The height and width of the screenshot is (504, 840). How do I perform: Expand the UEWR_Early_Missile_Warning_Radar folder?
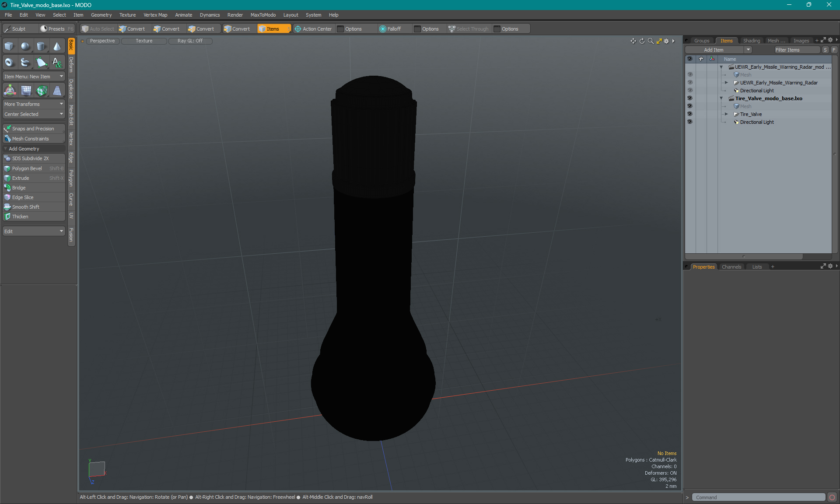coord(726,83)
